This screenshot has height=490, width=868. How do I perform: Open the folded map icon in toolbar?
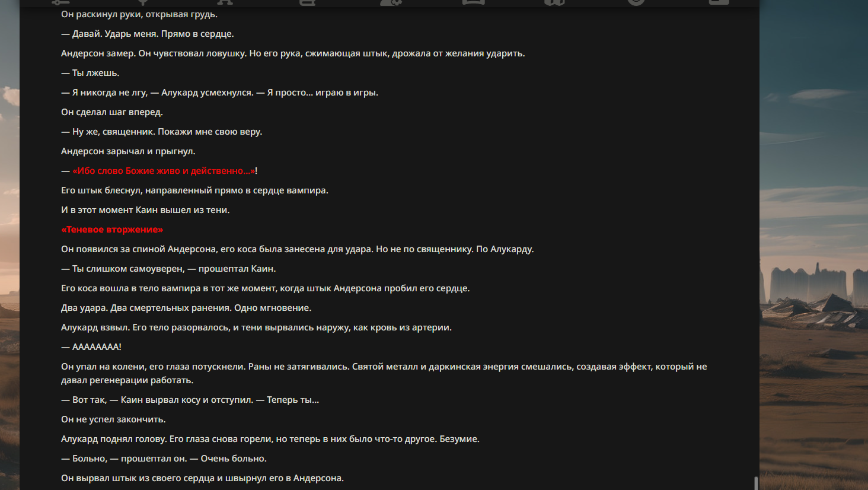554,2
